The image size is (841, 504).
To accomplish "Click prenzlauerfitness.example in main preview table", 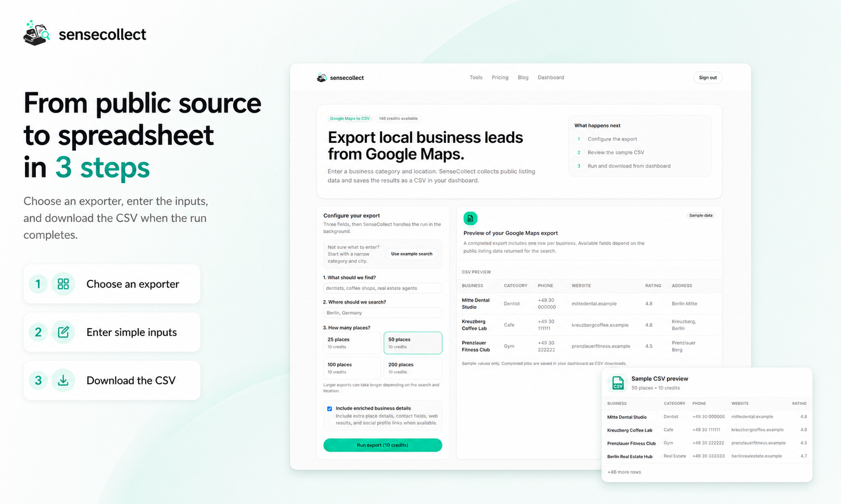I will coord(601,346).
